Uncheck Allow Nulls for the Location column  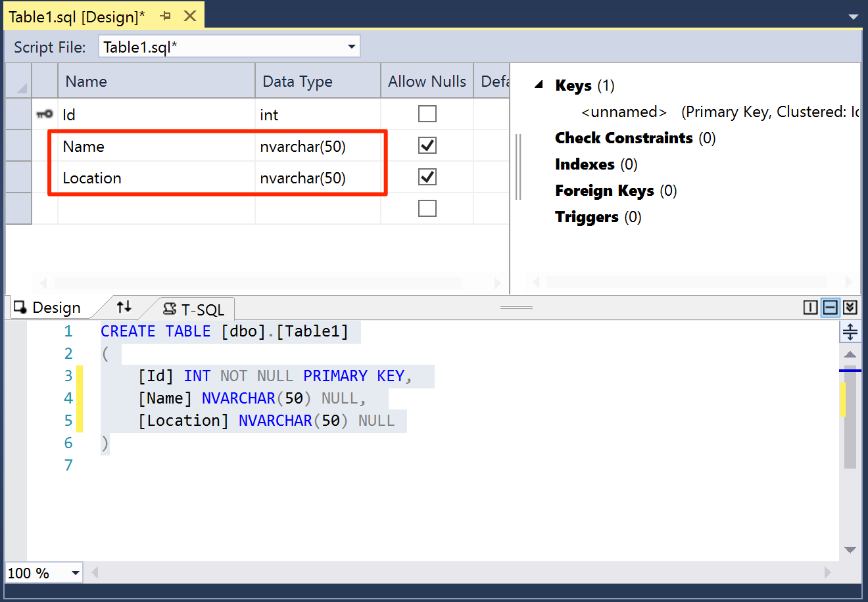427,177
